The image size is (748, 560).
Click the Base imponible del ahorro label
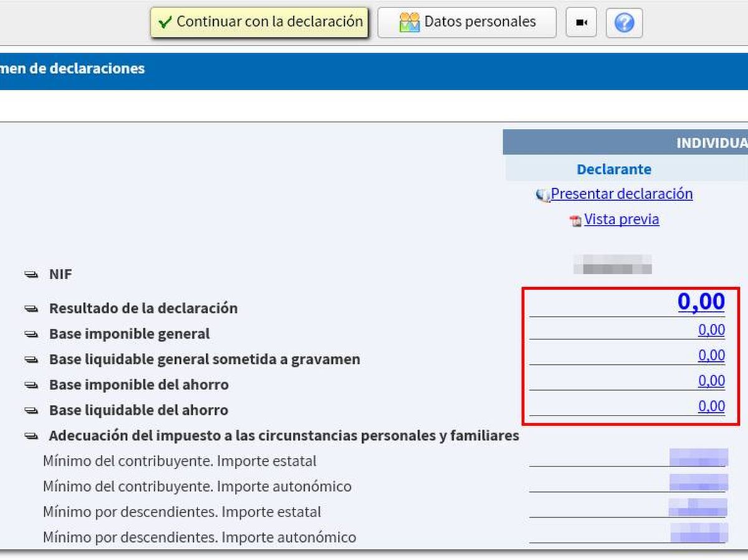click(139, 385)
